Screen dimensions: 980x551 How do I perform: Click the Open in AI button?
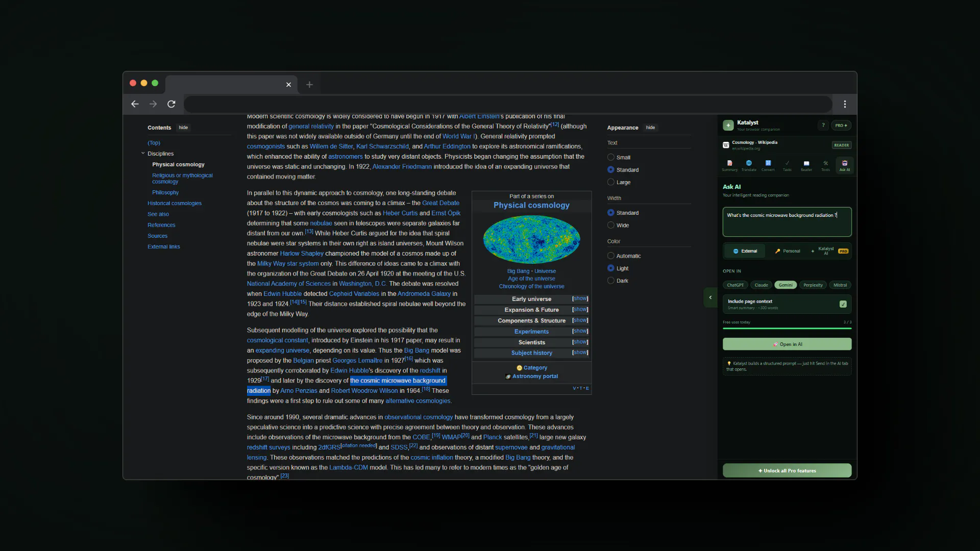(x=787, y=344)
